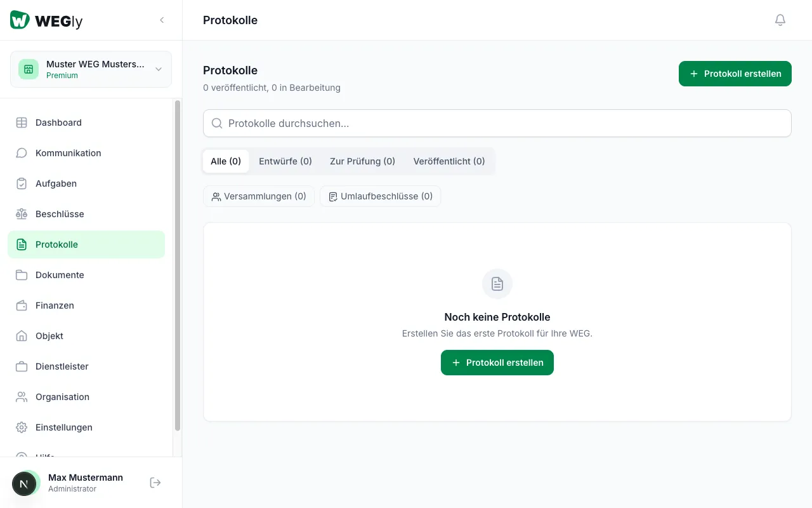Toggle the Versammlungen (0) filter

coord(259,196)
